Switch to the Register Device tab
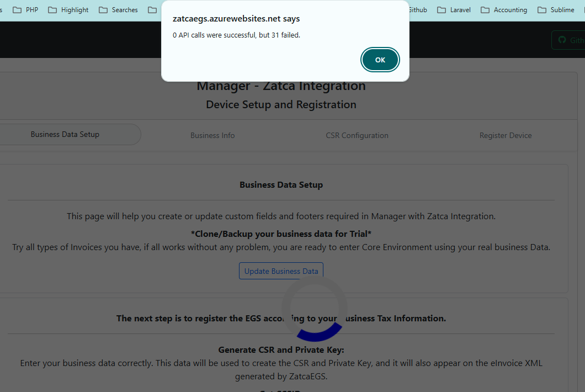This screenshot has width=585, height=392. [506, 135]
